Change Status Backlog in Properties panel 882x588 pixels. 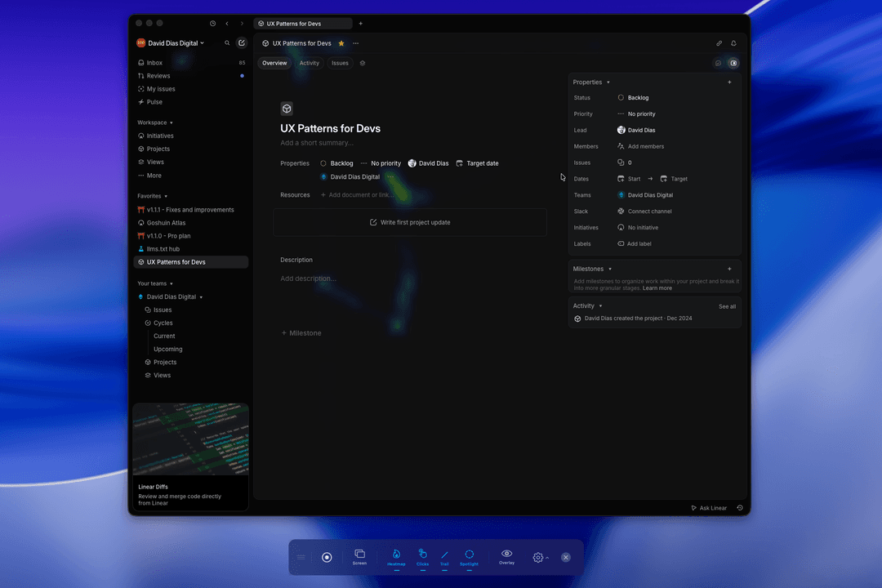[x=634, y=98]
